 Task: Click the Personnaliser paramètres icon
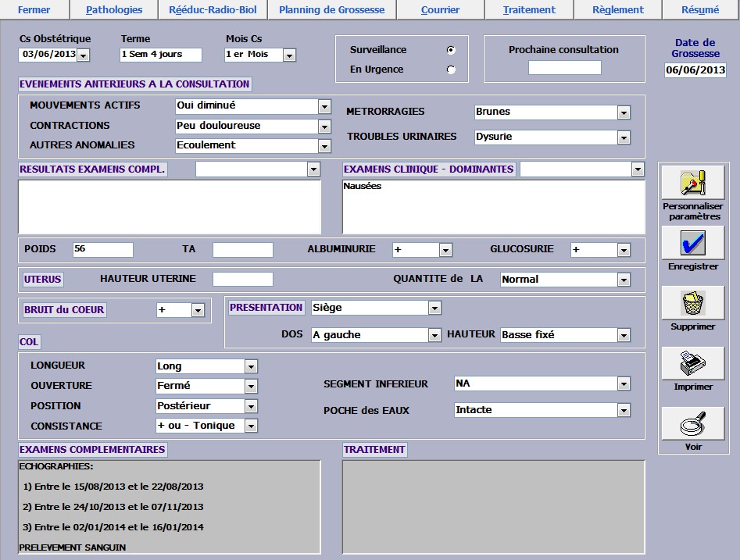(692, 183)
